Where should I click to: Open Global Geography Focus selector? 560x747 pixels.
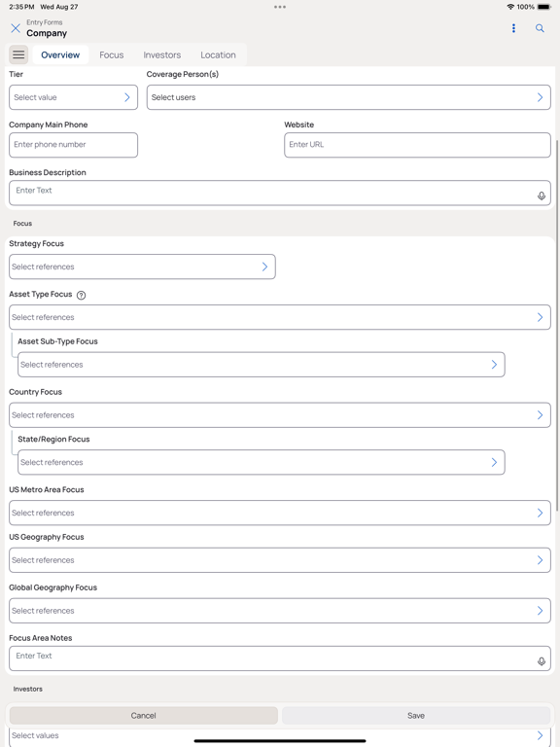click(x=280, y=611)
